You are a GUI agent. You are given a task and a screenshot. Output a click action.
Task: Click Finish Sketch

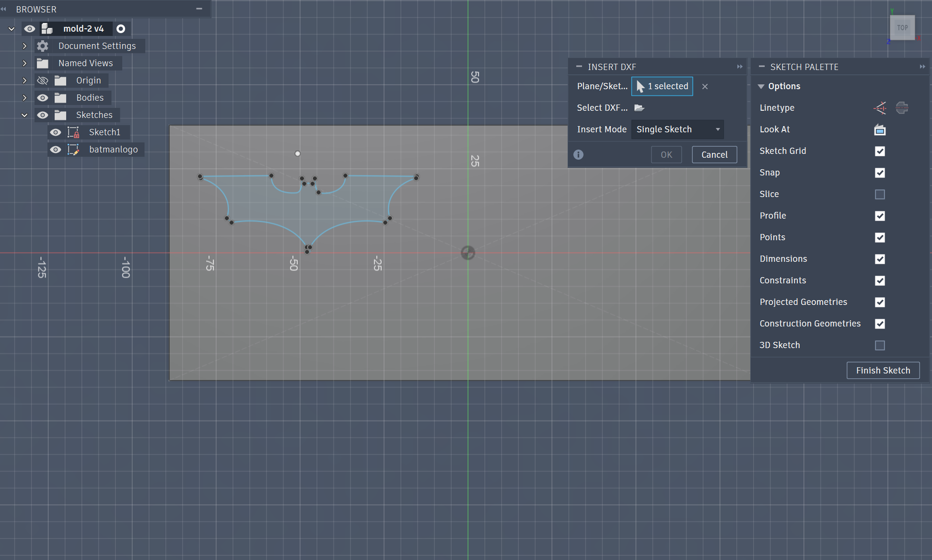[x=883, y=370]
